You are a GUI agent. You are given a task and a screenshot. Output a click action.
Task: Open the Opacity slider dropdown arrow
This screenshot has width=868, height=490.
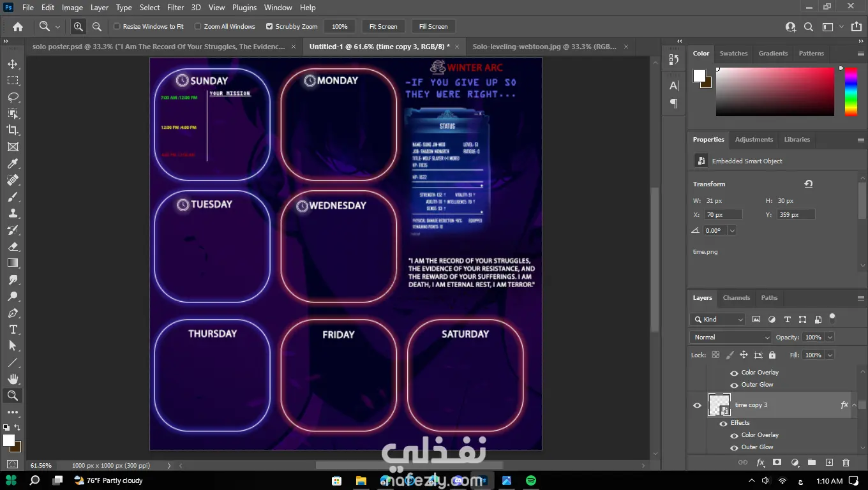tap(830, 337)
